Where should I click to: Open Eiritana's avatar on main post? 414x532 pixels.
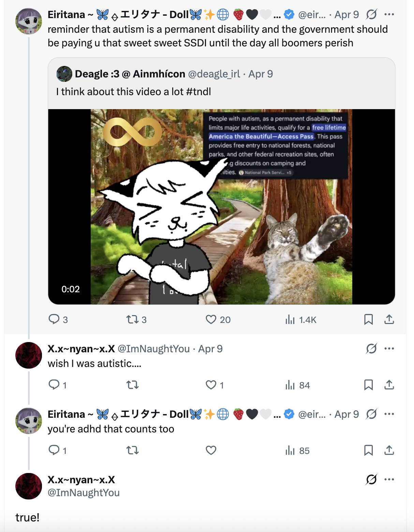tap(29, 21)
